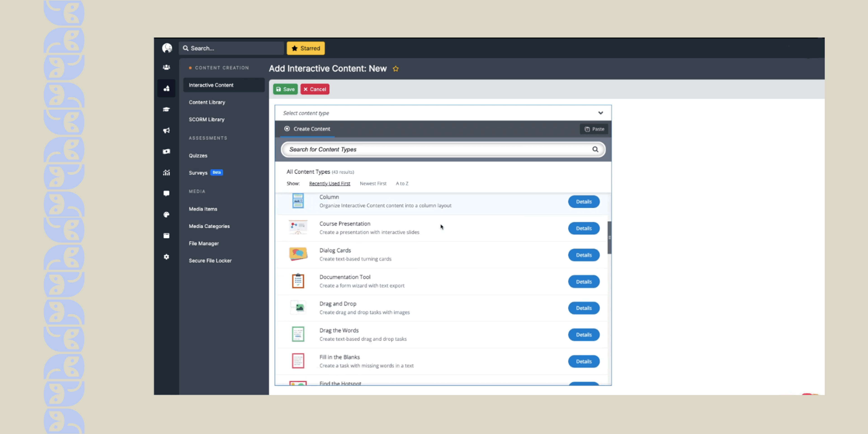Select Interactive Content in sidebar
Viewport: 868px width, 434px height.
pos(224,85)
